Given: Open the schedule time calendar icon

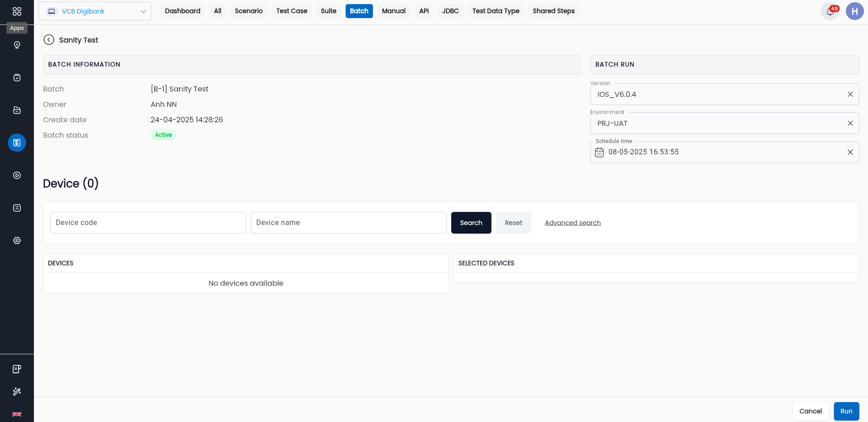Looking at the screenshot, I should click(599, 153).
